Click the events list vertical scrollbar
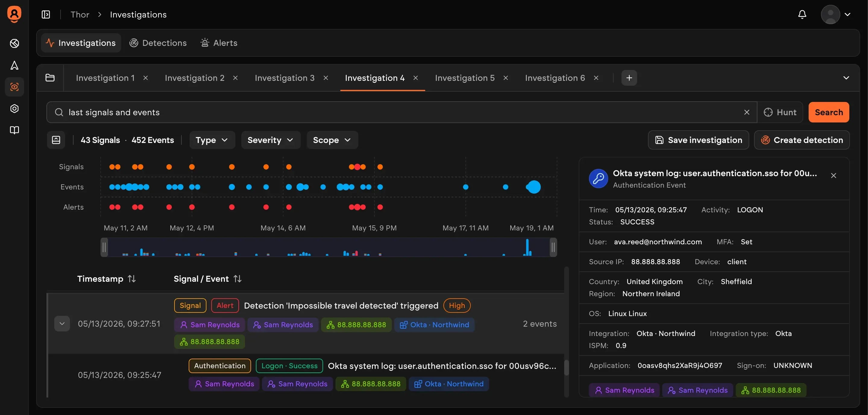This screenshot has height=415, width=868. (x=566, y=367)
